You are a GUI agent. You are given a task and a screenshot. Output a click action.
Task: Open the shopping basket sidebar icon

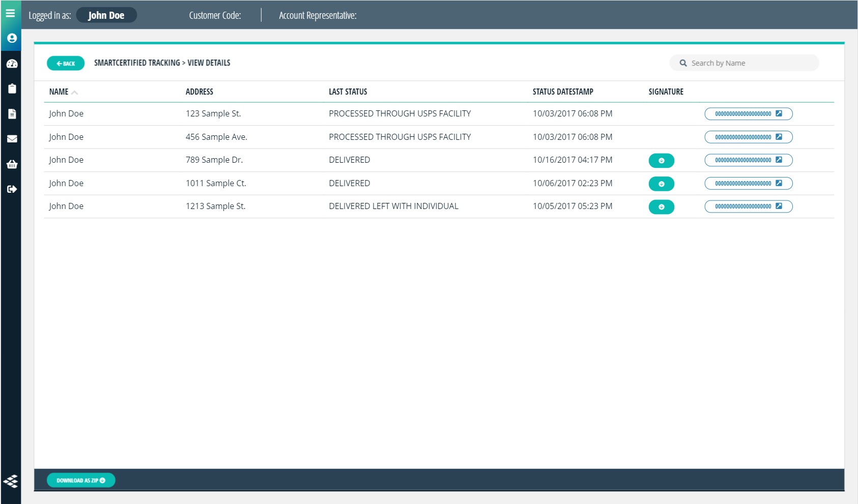coord(12,164)
